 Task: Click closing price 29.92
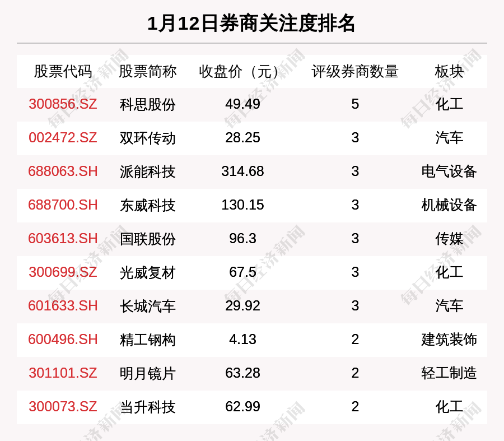tap(242, 305)
